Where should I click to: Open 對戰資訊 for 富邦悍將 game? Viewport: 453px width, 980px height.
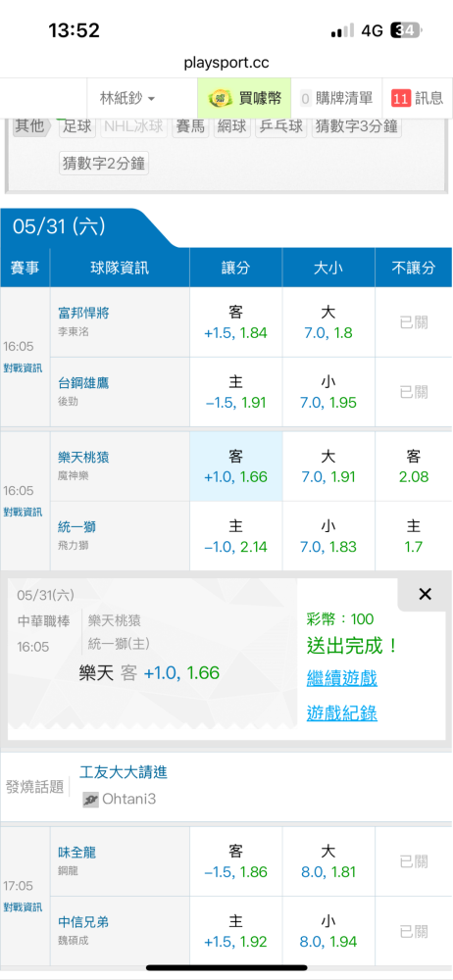tap(23, 368)
